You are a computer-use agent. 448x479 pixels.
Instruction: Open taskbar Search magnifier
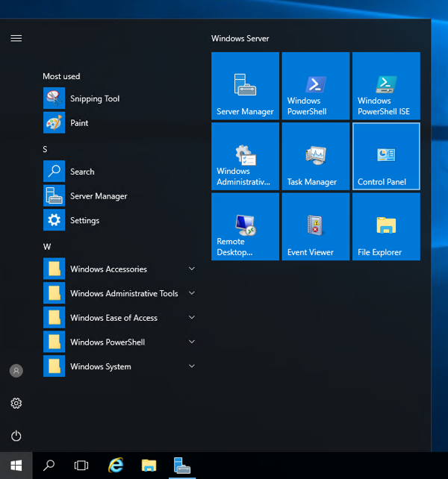[x=49, y=466]
